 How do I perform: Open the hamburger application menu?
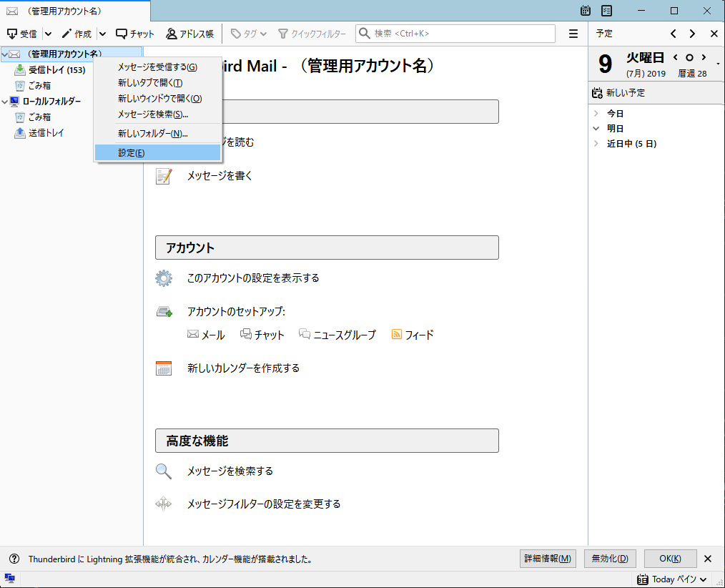click(x=573, y=34)
